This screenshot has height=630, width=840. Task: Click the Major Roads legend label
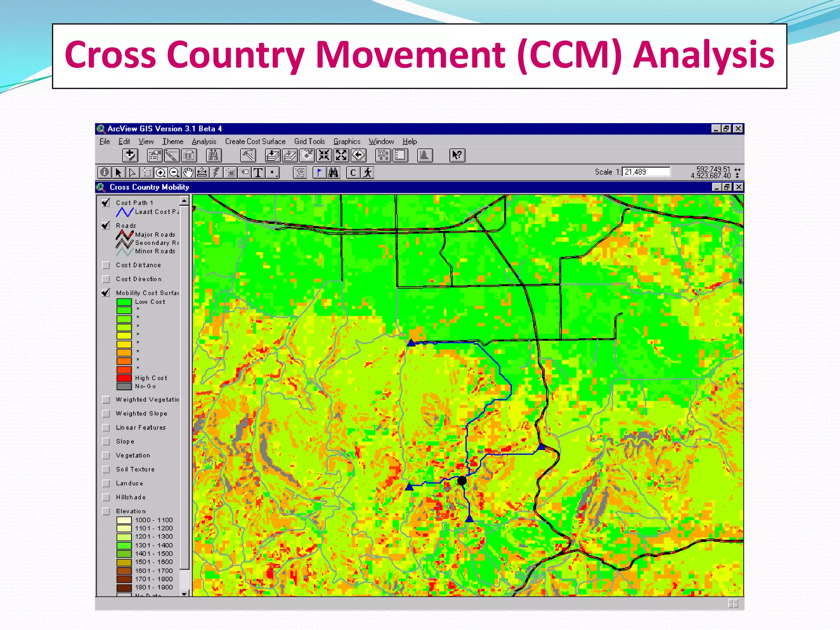pos(155,235)
